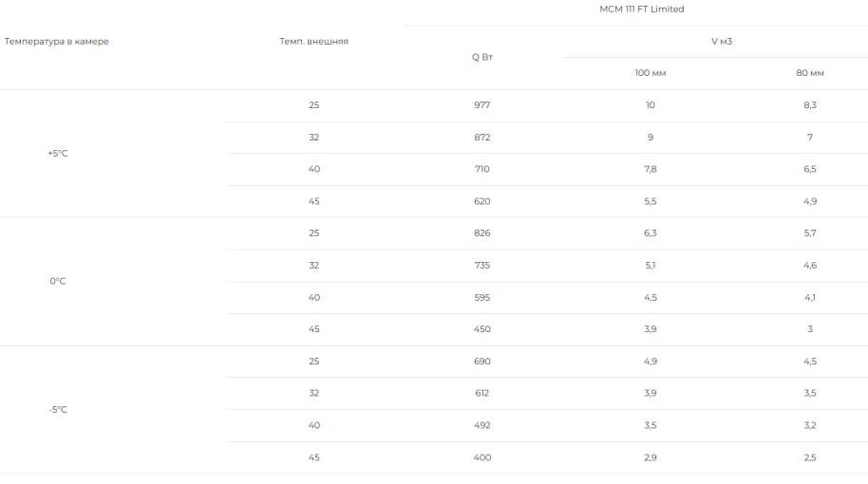
Task: Select the "+5°C" chamber temperature cell
Action: click(58, 153)
